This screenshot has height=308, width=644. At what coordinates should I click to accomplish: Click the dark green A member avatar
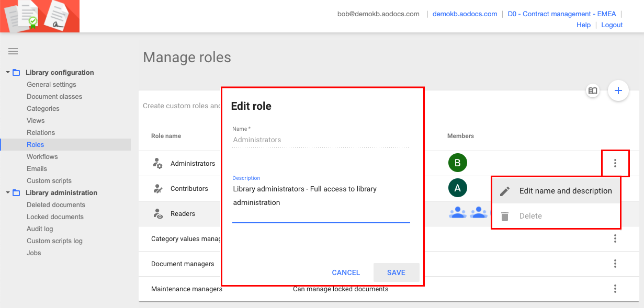pyautogui.click(x=457, y=188)
